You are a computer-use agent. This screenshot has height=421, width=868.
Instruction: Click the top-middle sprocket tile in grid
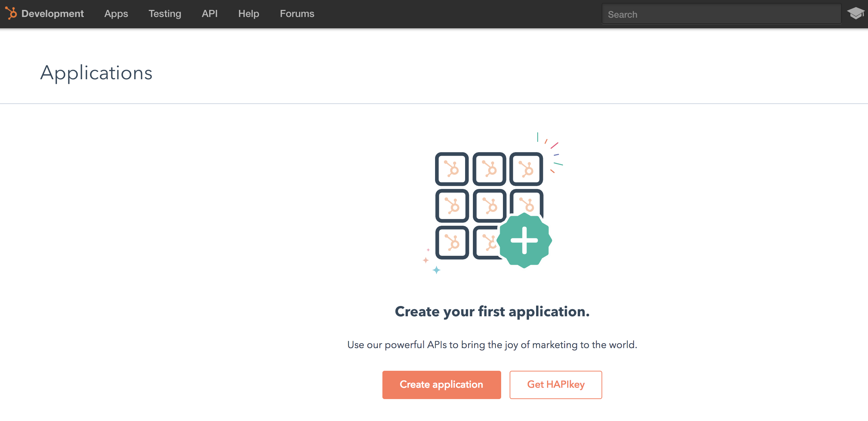click(x=489, y=169)
